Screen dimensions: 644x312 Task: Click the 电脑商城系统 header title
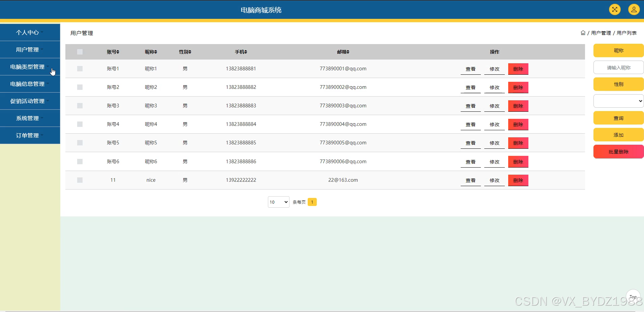point(261,10)
